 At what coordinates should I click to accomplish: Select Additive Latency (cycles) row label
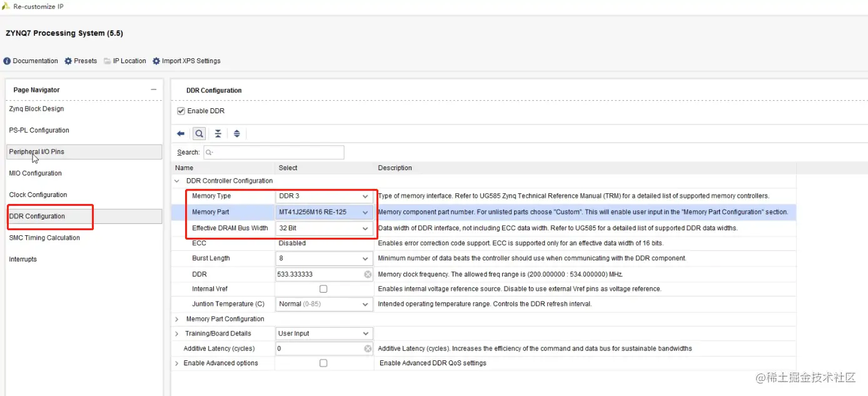coord(220,348)
